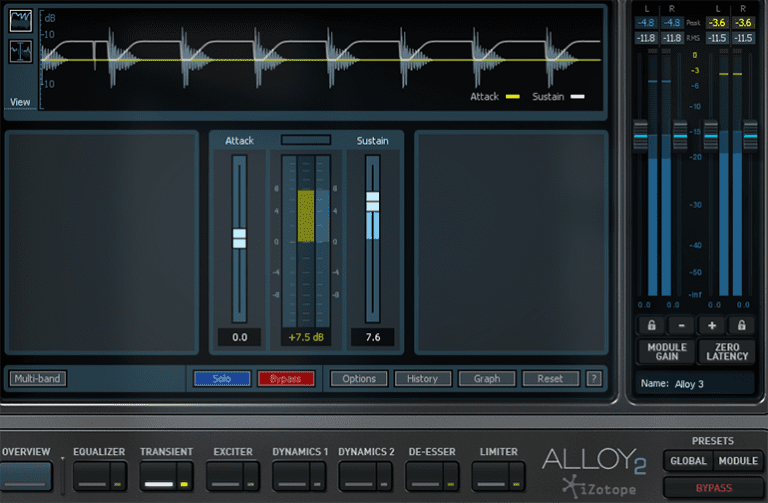Click the Alloy 2 logo
Screen dimensions: 768x503
click(x=594, y=460)
